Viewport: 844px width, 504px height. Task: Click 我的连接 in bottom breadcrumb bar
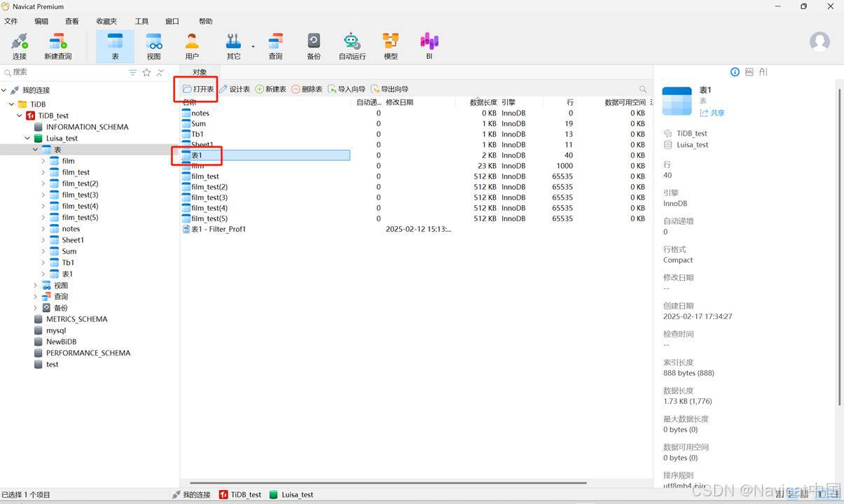click(x=191, y=494)
